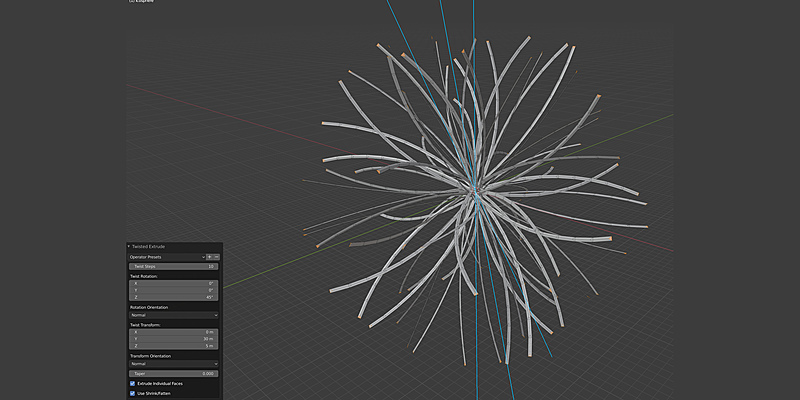Click the Twist Transform X field

[x=173, y=332]
